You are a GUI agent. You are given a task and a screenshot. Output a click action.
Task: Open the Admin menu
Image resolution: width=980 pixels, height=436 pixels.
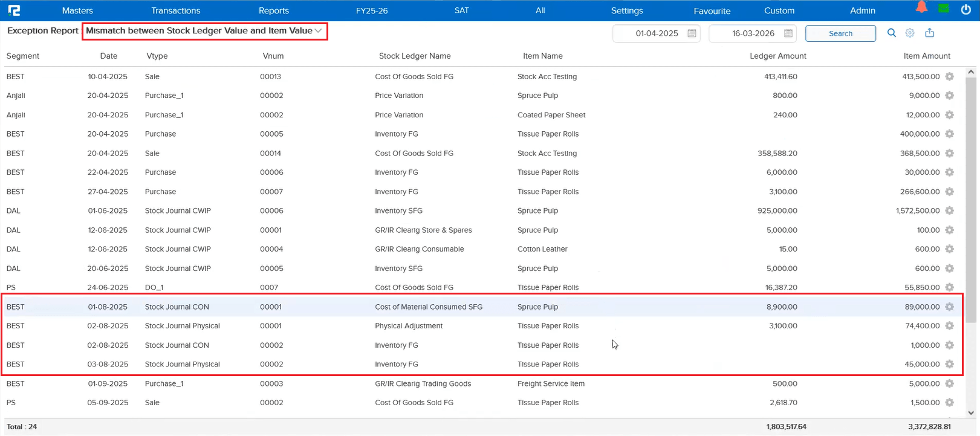(x=863, y=10)
